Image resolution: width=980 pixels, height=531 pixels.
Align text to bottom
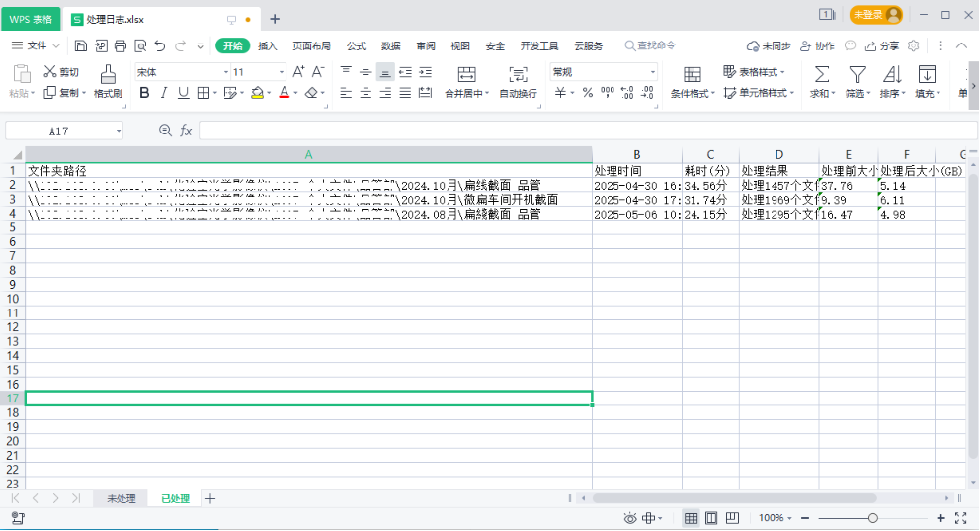click(x=385, y=72)
